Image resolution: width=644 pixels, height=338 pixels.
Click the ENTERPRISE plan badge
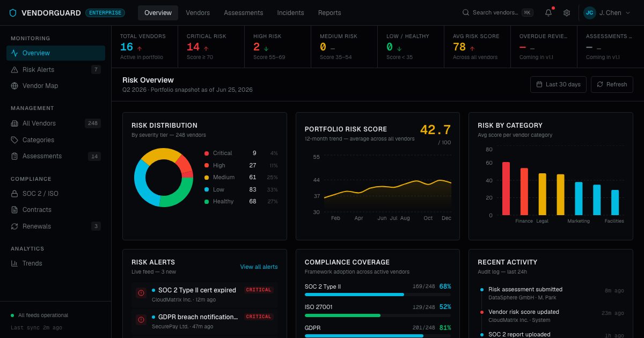tap(105, 13)
